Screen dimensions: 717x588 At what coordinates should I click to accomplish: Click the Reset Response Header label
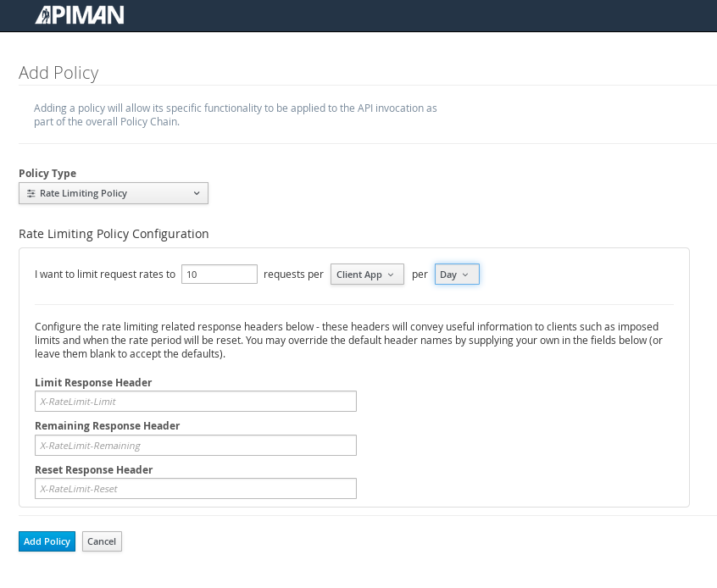pyautogui.click(x=94, y=470)
